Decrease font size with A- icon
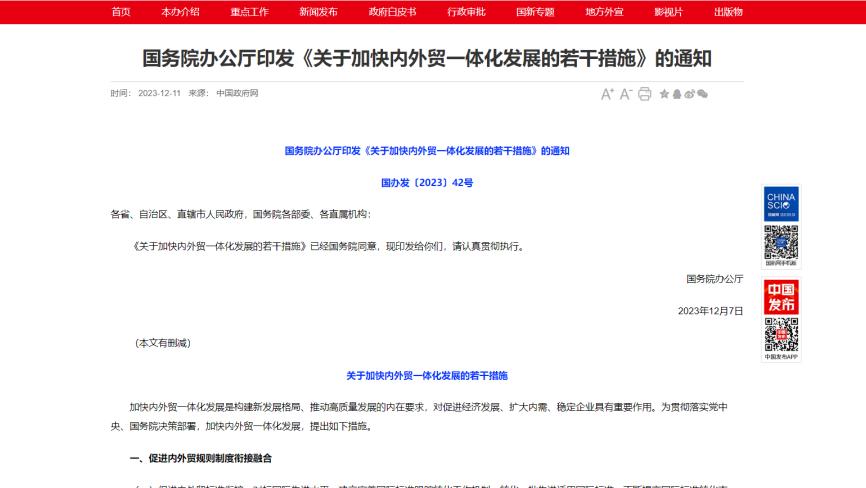The width and height of the screenshot is (866, 488). pos(626,94)
